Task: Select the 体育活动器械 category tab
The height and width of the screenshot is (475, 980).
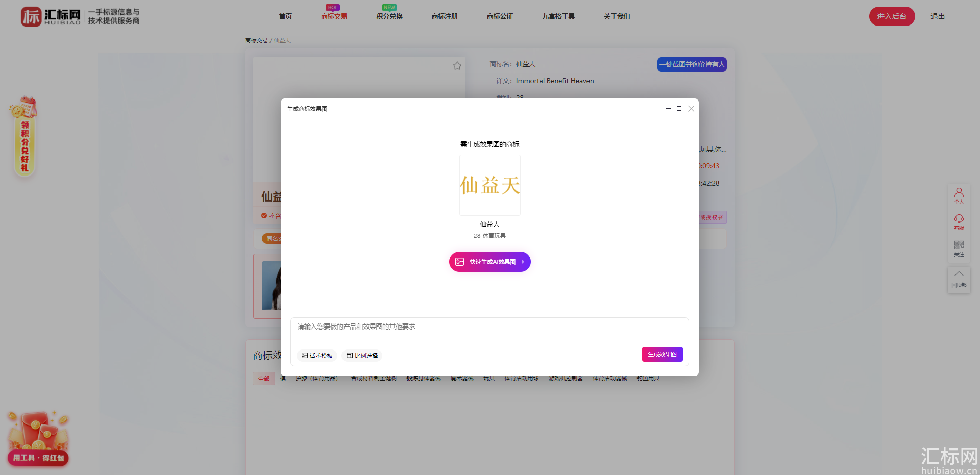Action: pos(610,379)
